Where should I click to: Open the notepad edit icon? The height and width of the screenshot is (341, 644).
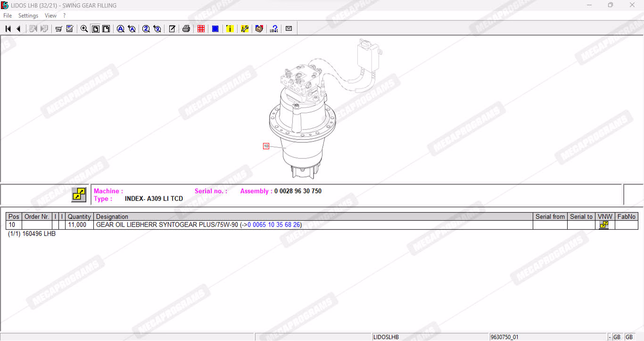172,29
